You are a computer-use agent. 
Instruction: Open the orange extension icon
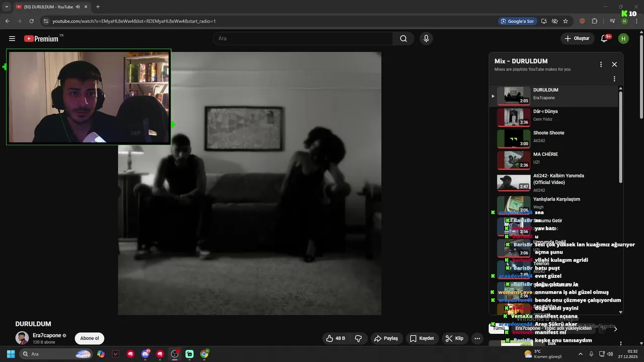pos(582,21)
